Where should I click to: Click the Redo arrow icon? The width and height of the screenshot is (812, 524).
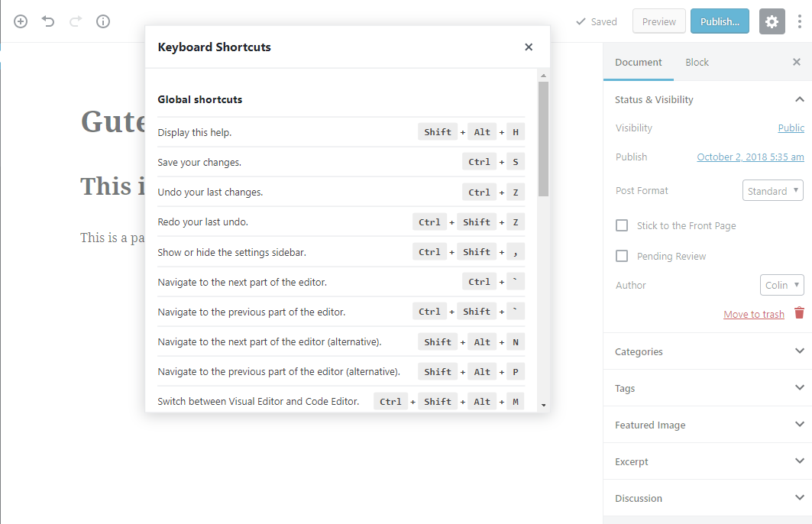(76, 21)
